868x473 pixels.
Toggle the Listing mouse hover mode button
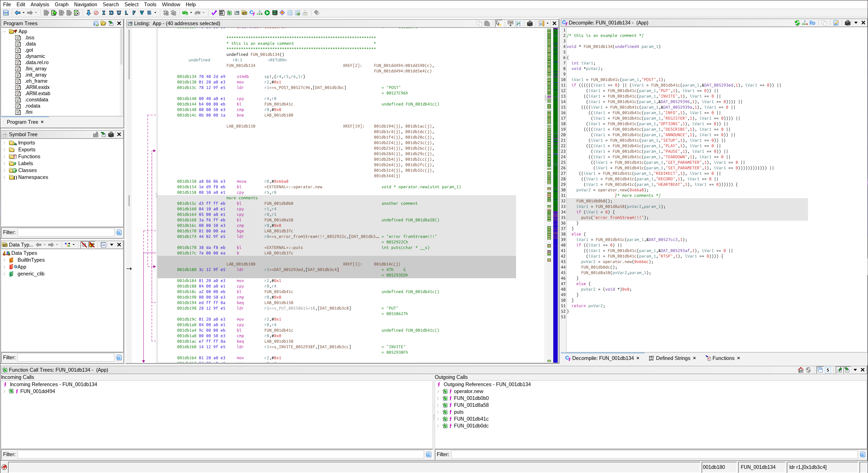[x=498, y=23]
